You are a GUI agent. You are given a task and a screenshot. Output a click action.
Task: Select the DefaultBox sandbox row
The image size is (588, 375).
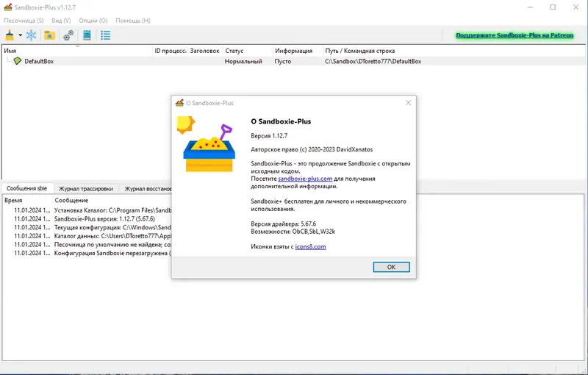coord(293,61)
